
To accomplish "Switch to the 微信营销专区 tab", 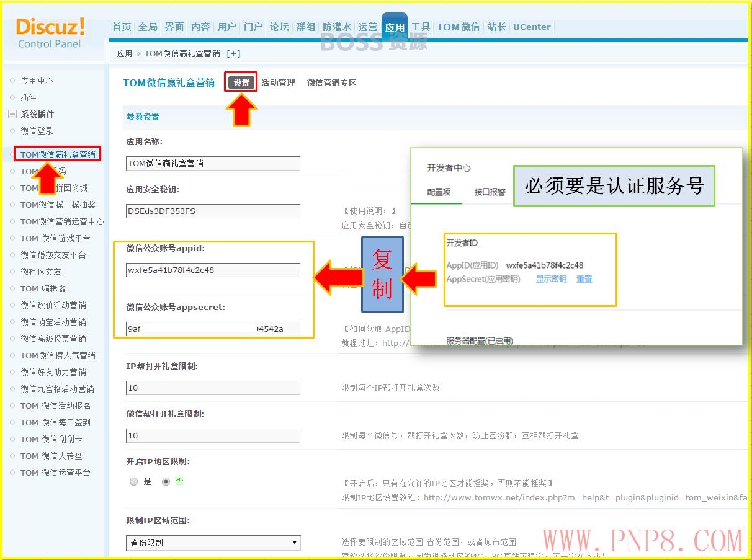I will (331, 82).
